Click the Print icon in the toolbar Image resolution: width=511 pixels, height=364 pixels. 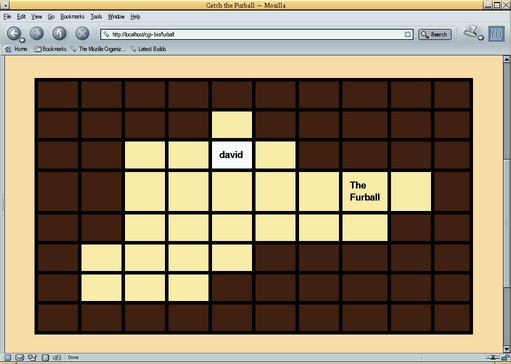pos(471,32)
